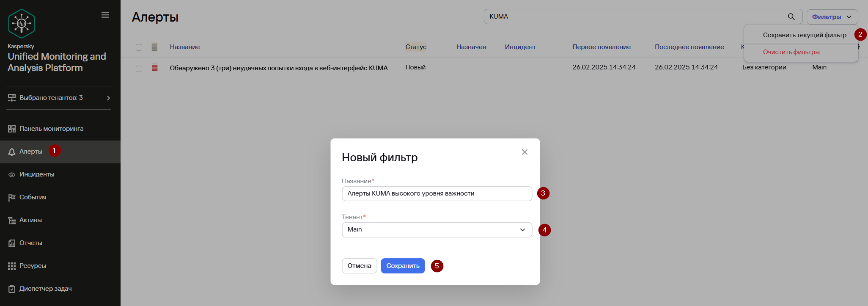
Task: Toggle the select-all alerts checkbox
Action: 139,47
